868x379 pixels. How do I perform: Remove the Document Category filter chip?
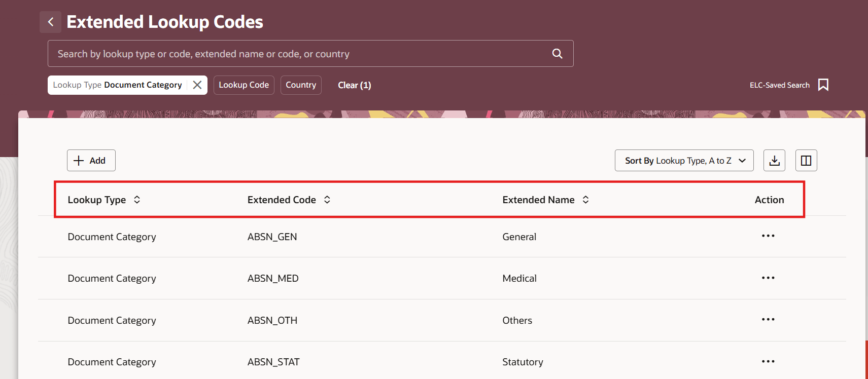coord(197,85)
